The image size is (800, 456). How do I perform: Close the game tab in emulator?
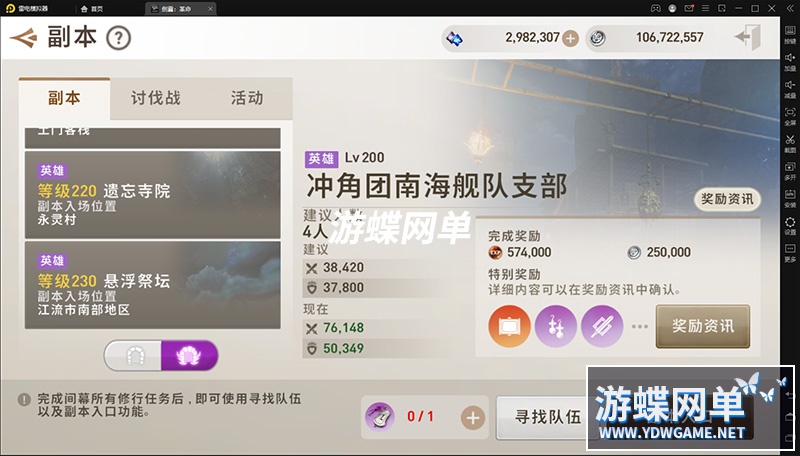coord(210,9)
